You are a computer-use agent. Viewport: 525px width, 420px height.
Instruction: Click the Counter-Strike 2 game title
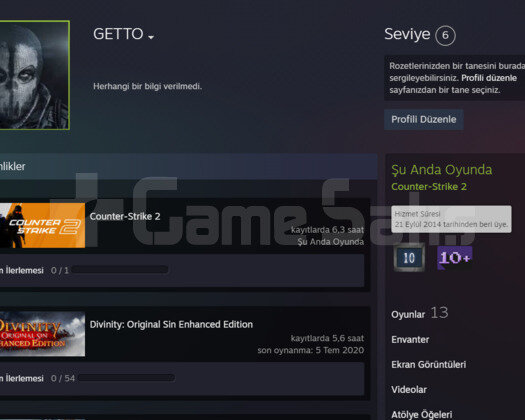point(125,216)
